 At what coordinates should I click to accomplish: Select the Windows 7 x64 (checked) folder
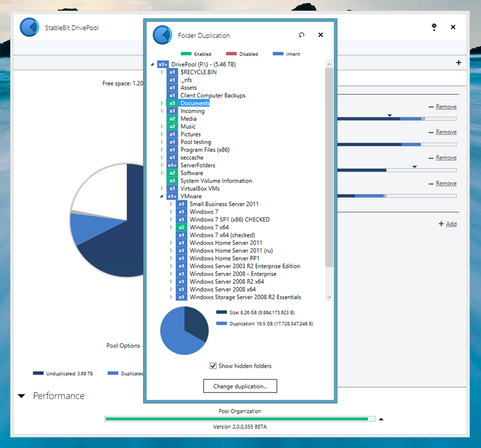pos(222,235)
